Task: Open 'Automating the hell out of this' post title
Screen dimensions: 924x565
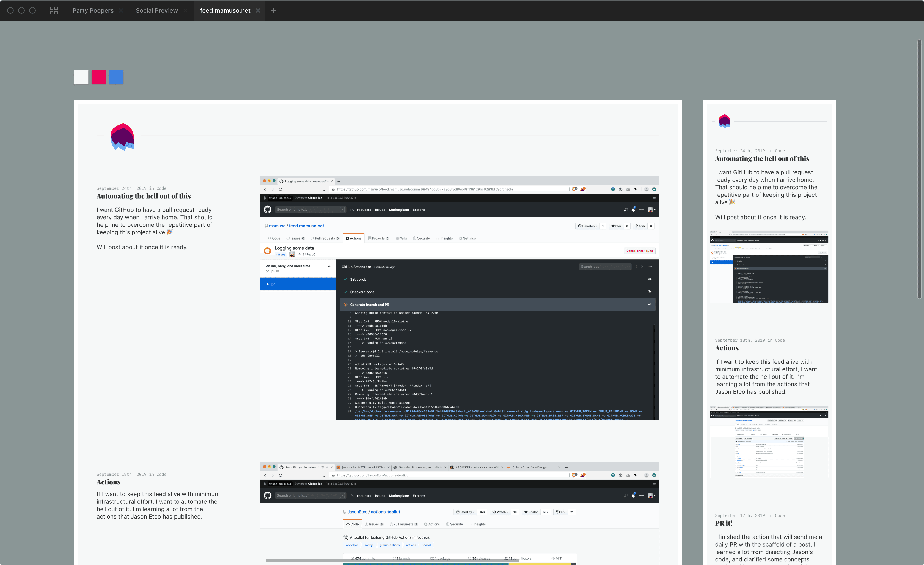Action: pyautogui.click(x=144, y=196)
